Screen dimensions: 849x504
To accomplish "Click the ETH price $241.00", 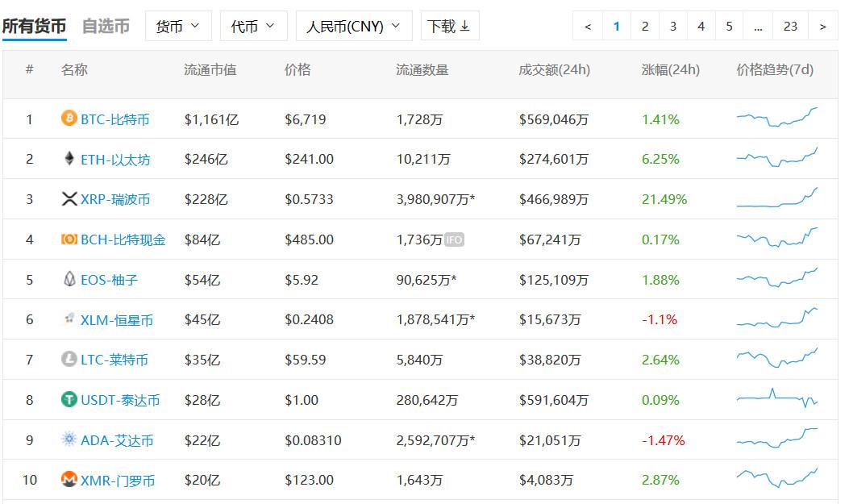I will point(309,159).
